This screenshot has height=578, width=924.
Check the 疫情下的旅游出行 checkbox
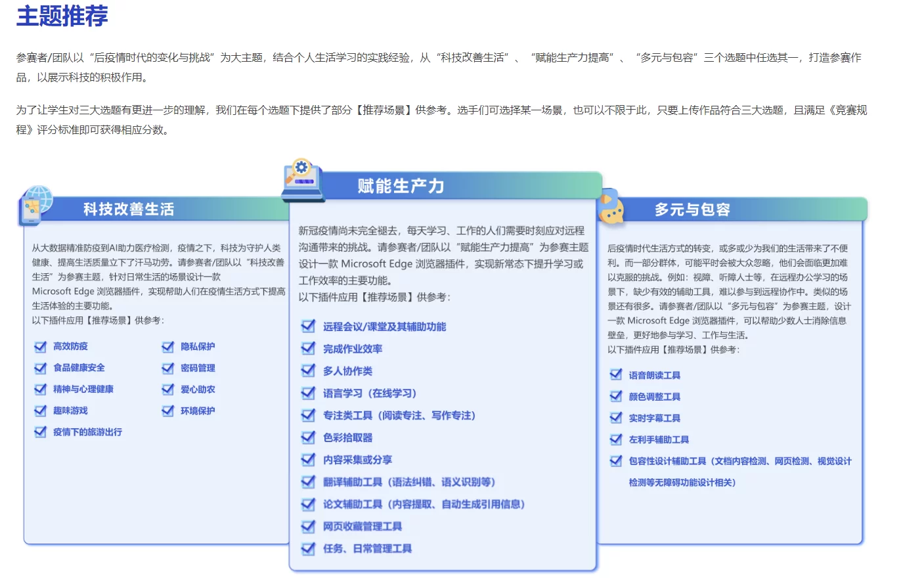pyautogui.click(x=40, y=432)
